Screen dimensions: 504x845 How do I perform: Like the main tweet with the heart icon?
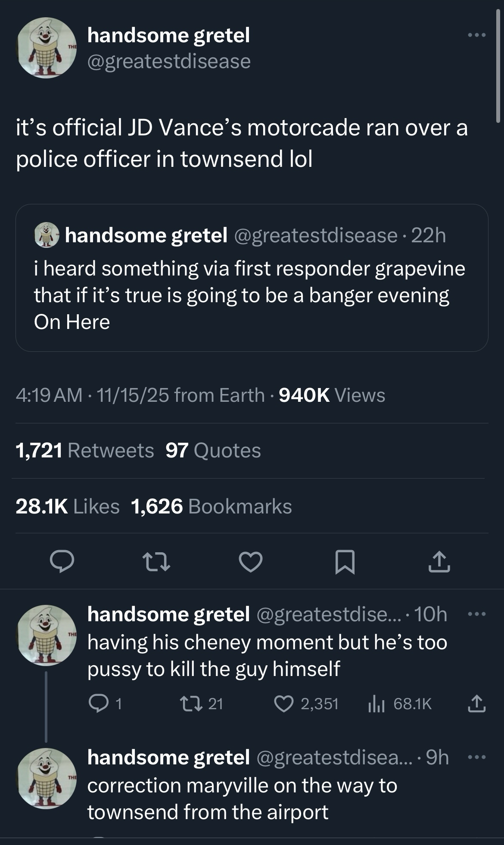(251, 562)
